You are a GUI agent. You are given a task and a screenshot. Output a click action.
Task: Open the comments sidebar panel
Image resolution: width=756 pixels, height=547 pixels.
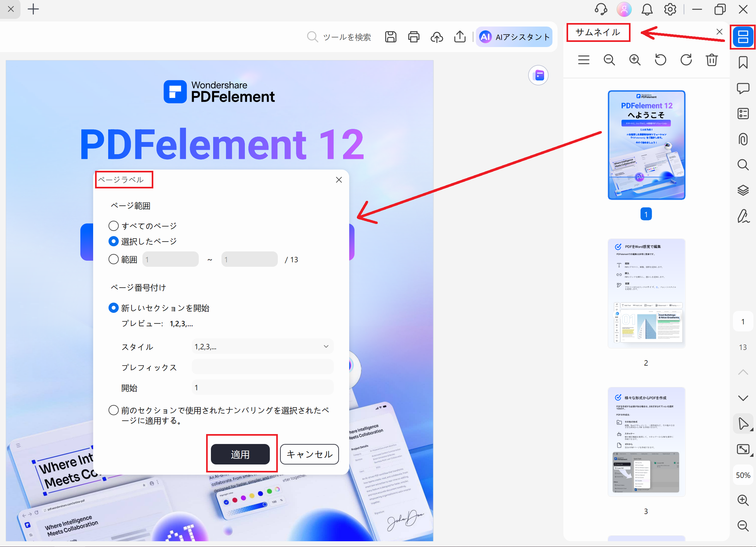pyautogui.click(x=743, y=88)
